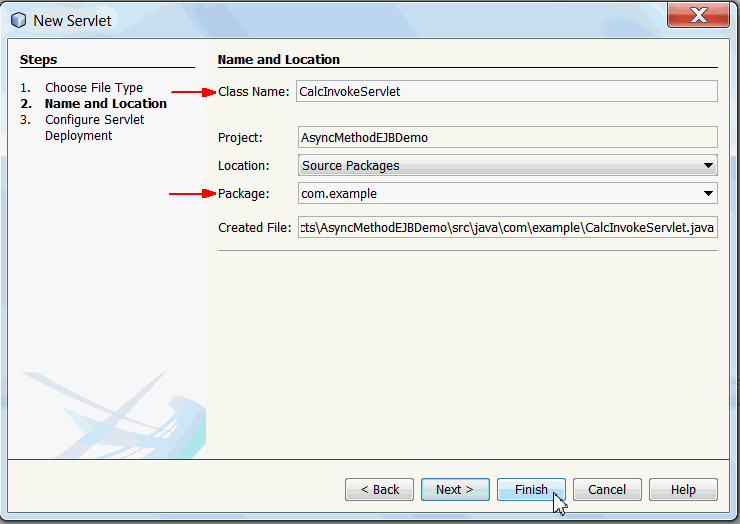Click the Location label
The width and height of the screenshot is (740, 524).
click(x=244, y=166)
